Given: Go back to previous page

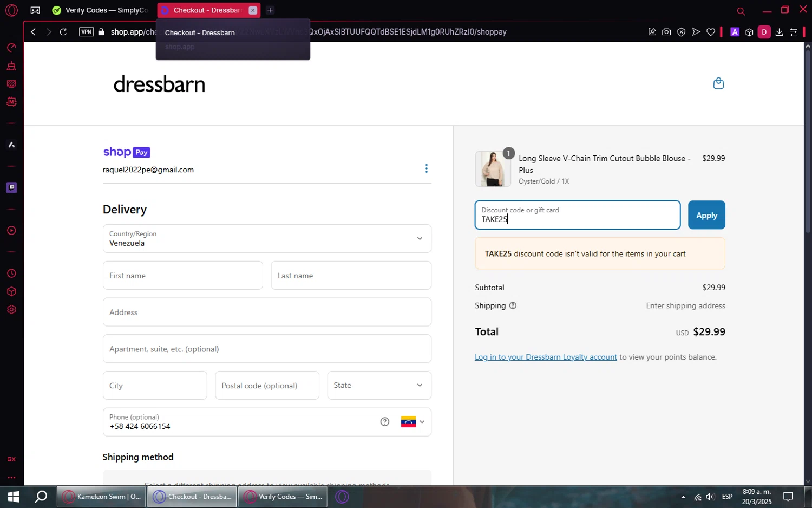Looking at the screenshot, I should point(34,32).
